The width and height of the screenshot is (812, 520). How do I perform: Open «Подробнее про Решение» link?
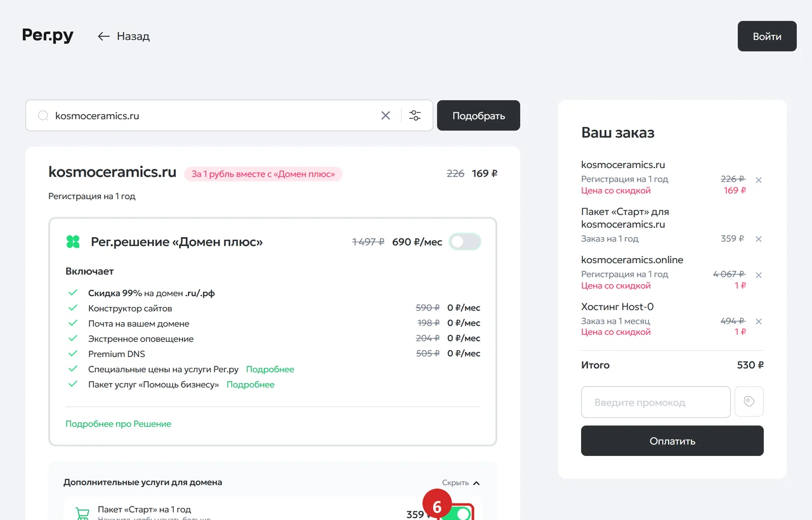(x=119, y=424)
